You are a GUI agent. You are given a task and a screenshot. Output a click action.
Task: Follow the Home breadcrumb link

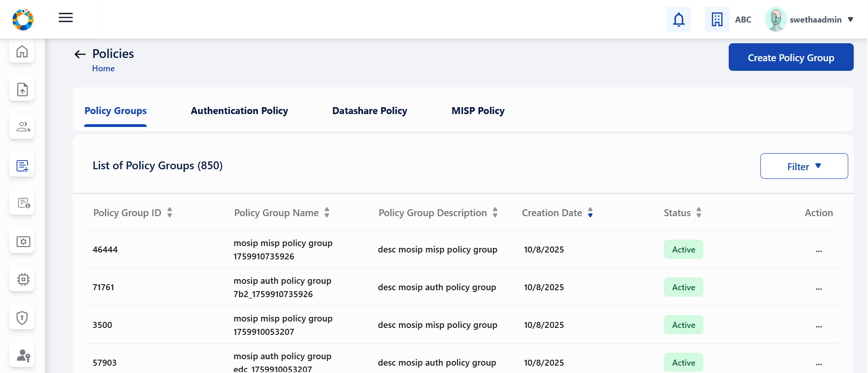[x=103, y=69]
